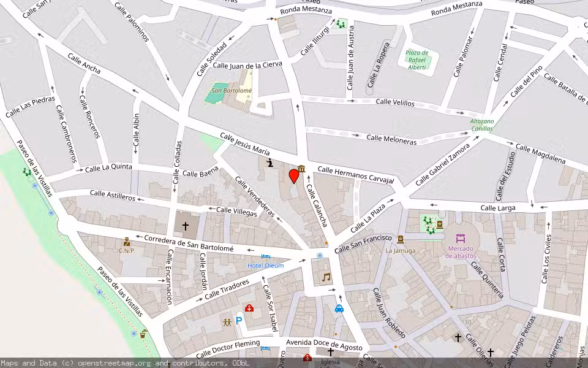The height and width of the screenshot is (368, 588).
Task: Select the Calle Villegas street label
Action: (236, 212)
